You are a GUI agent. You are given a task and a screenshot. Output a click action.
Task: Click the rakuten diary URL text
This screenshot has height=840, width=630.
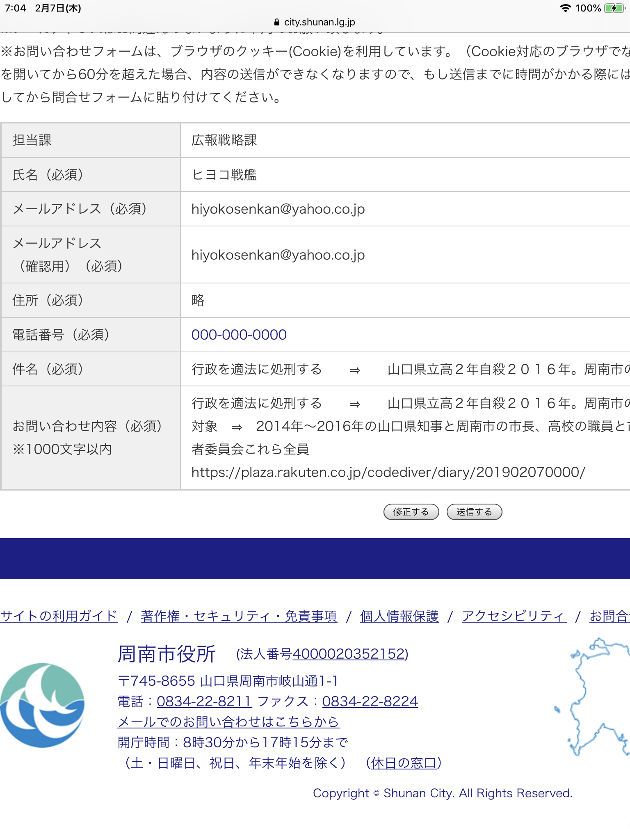click(388, 472)
